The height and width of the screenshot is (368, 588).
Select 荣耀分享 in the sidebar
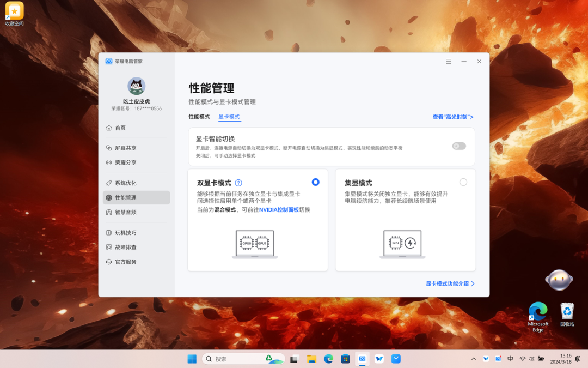click(136, 162)
